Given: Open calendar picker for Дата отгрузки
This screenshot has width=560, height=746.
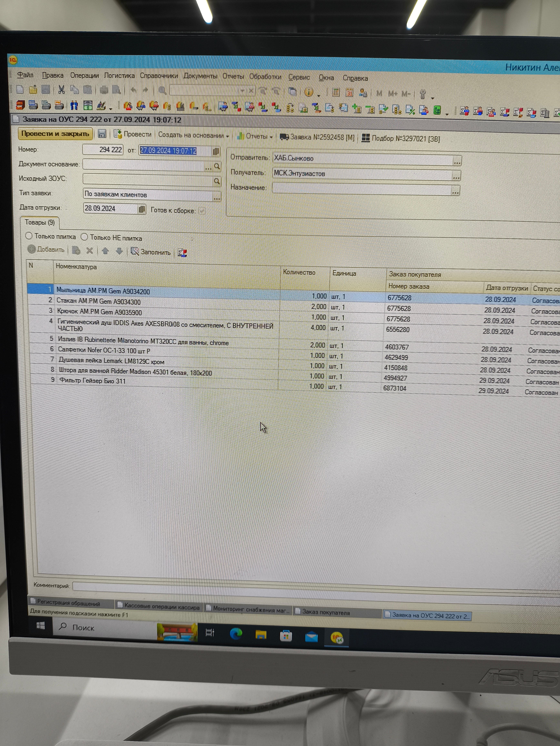Looking at the screenshot, I should click(142, 209).
